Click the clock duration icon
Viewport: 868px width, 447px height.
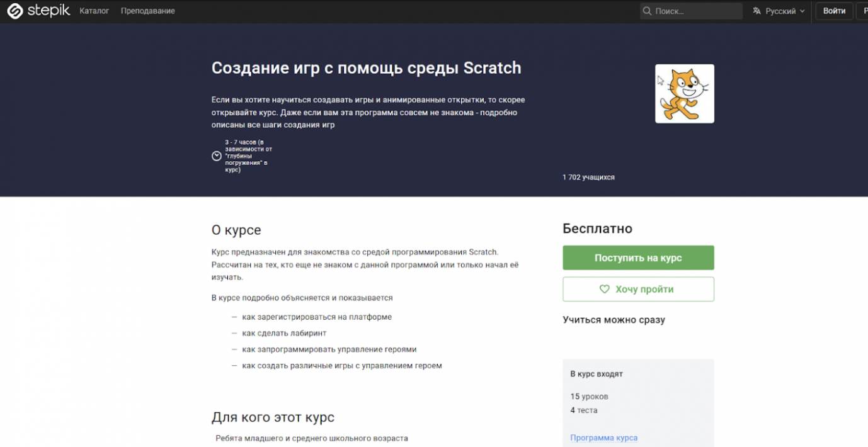click(217, 156)
